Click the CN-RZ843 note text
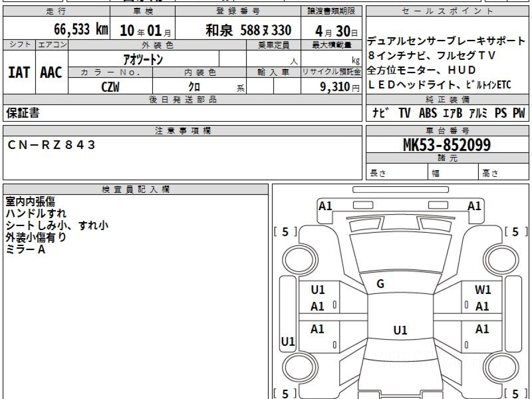 [51, 145]
